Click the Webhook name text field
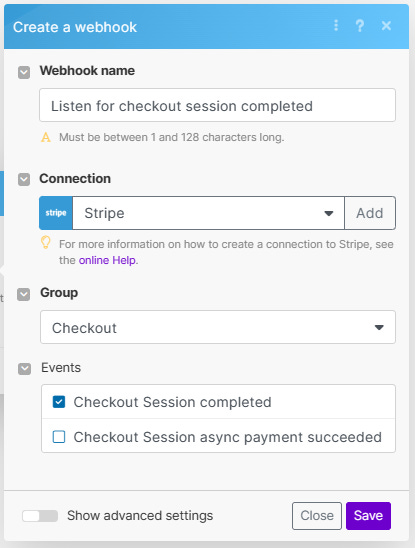This screenshot has height=548, width=415. pos(217,105)
